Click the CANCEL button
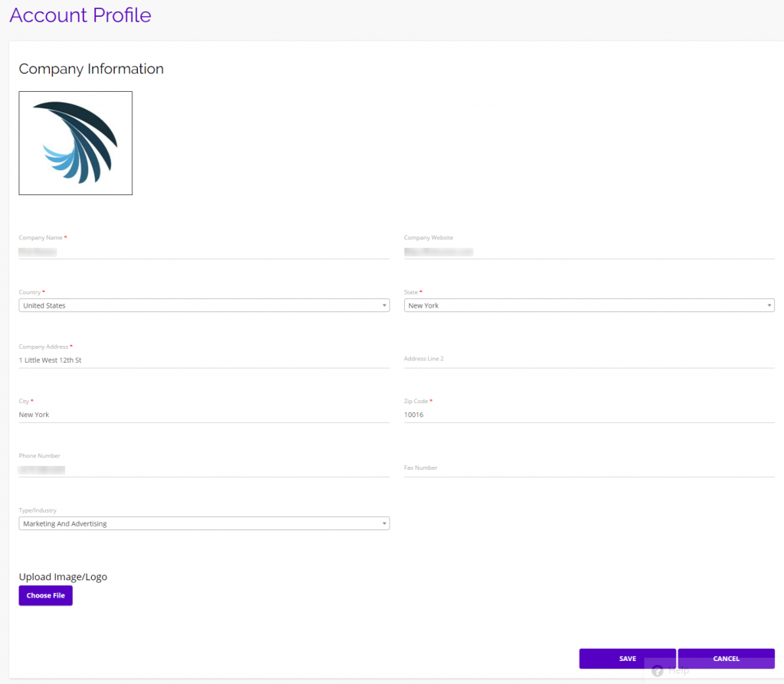Viewport: 784px width, 684px height. [726, 658]
